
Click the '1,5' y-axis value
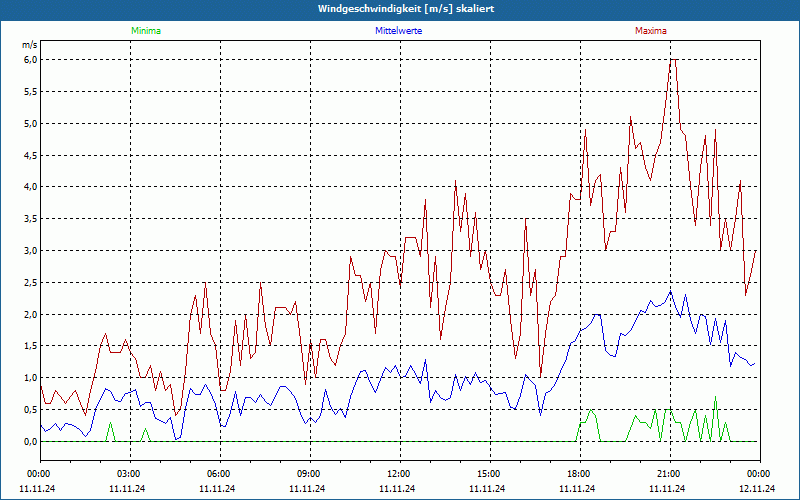pos(31,346)
